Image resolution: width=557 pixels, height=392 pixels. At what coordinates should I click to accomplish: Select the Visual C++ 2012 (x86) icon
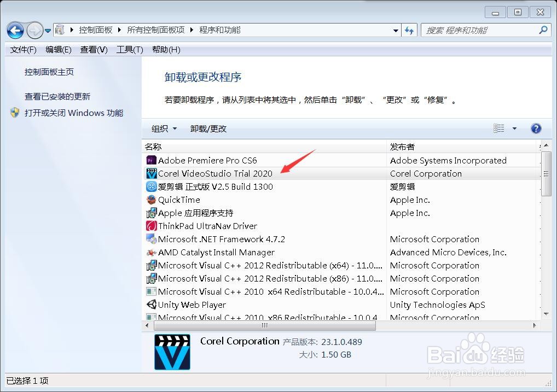(x=152, y=278)
